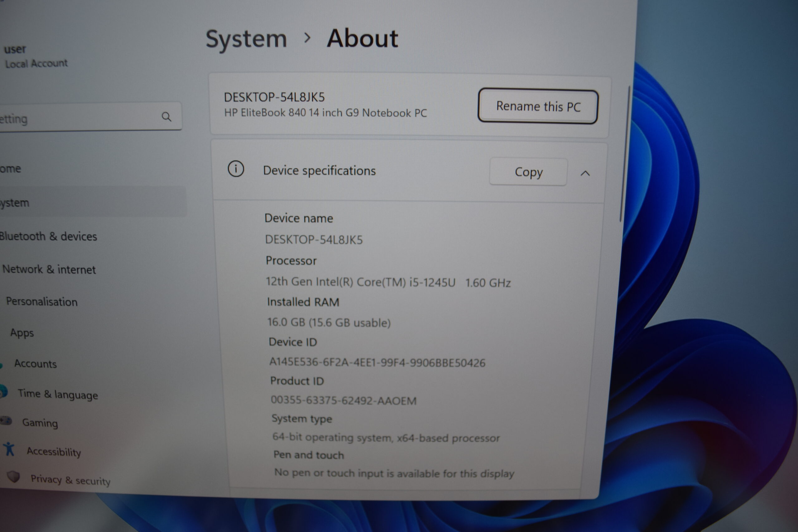Click the Product ID label
This screenshot has width=798, height=532.
tap(297, 381)
